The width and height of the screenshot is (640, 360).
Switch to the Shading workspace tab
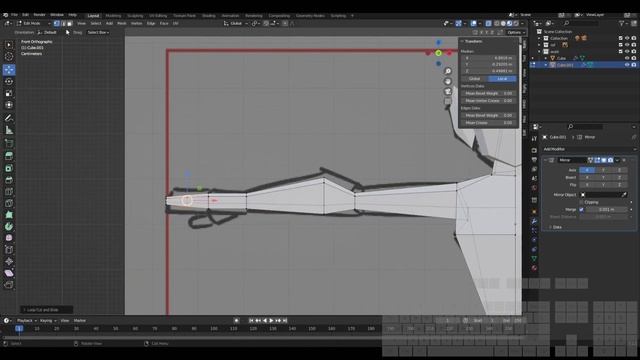click(x=209, y=16)
